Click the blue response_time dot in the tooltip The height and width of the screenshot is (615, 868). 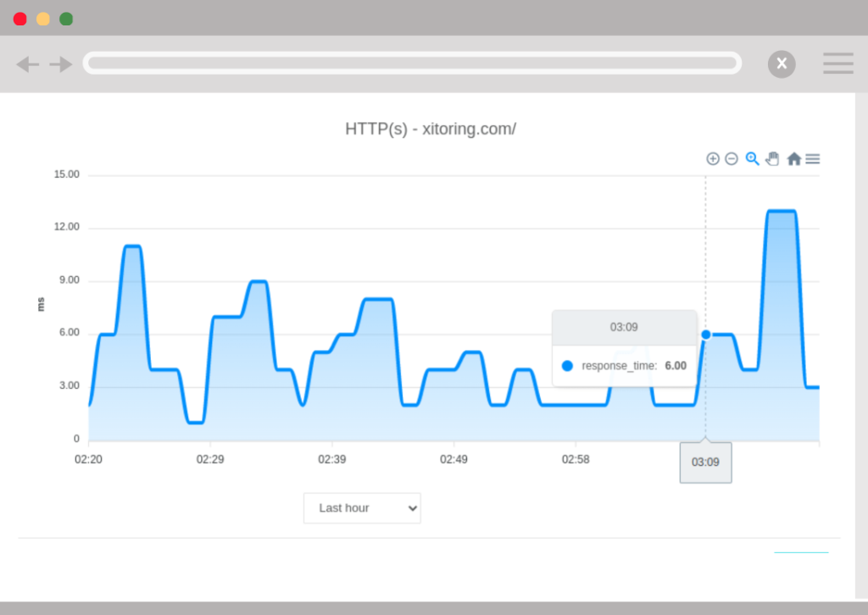coord(567,365)
